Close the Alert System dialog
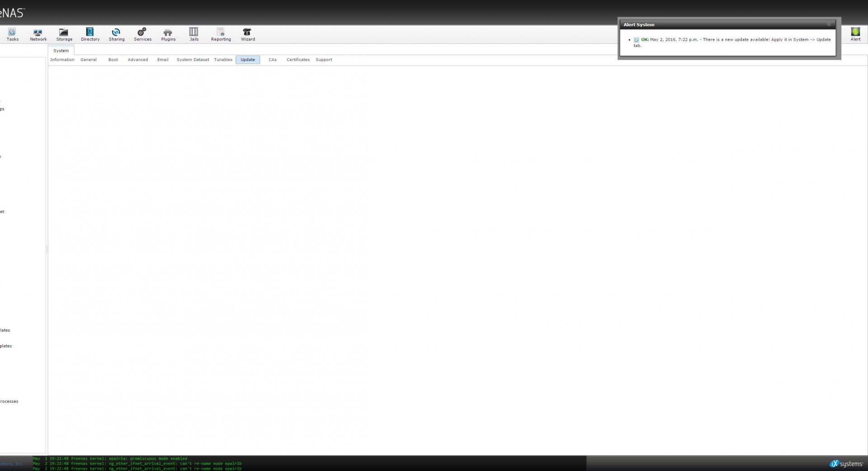This screenshot has height=471, width=868. [x=829, y=24]
